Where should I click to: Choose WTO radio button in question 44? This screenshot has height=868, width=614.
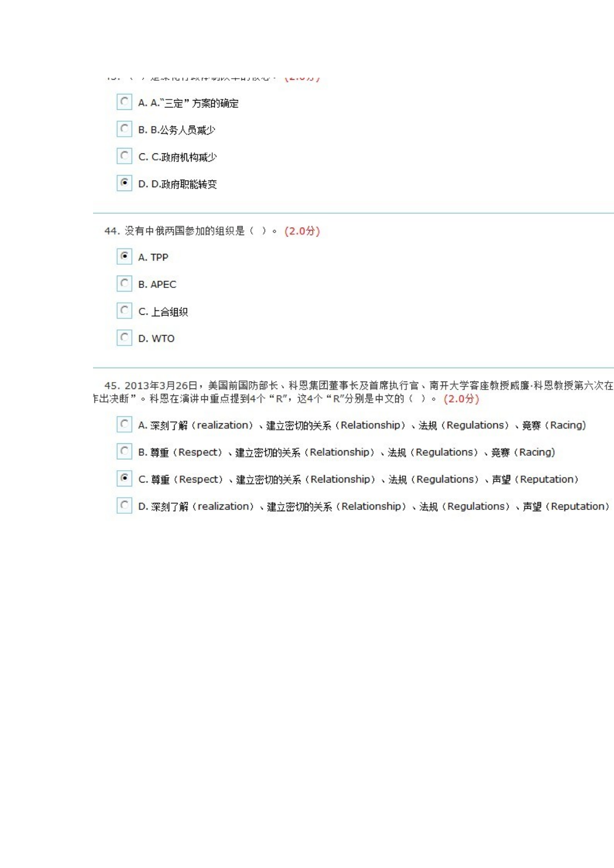(x=124, y=338)
